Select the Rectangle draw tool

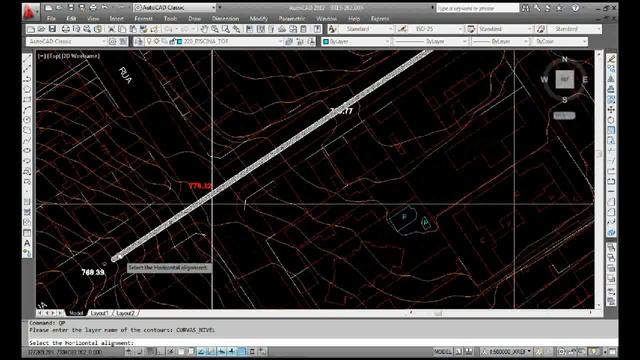[27, 100]
